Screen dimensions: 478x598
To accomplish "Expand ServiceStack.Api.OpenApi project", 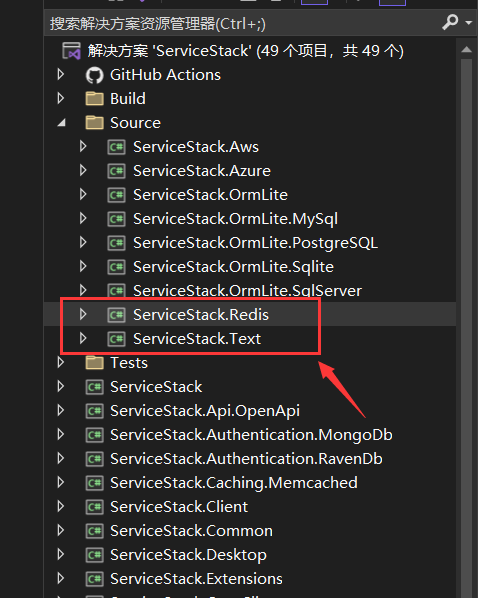I will (x=61, y=411).
